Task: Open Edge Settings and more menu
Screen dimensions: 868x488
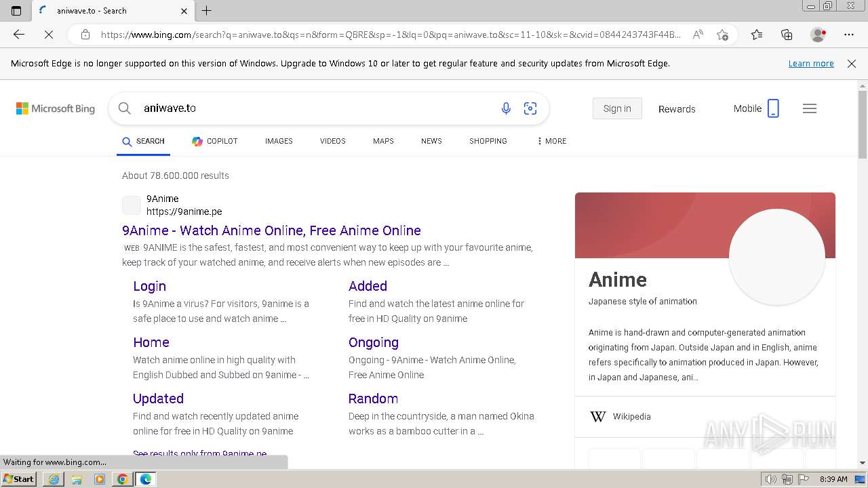Action: click(849, 35)
